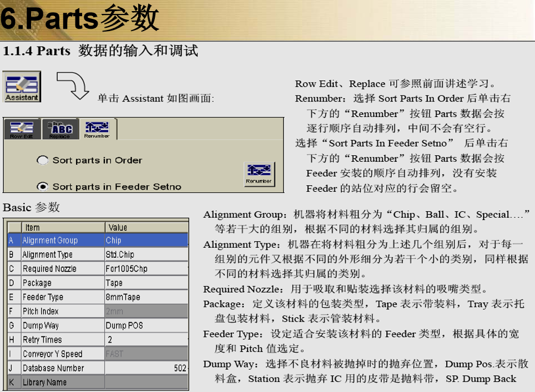Select the Alignment Group row
The image size is (535, 392).
pyautogui.click(x=62, y=241)
